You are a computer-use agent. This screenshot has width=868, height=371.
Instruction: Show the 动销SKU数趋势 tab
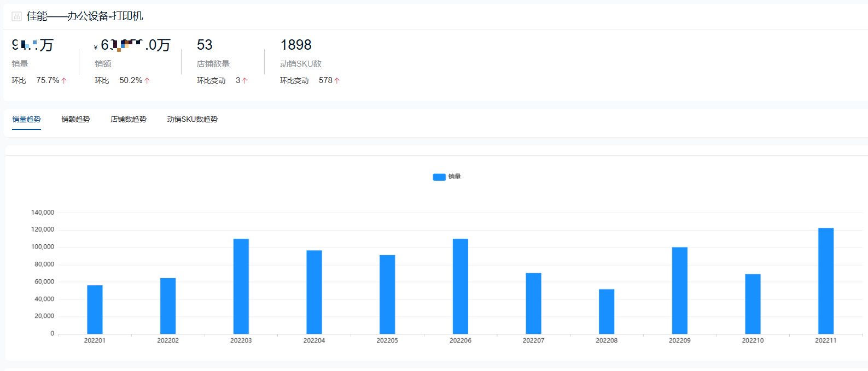(192, 119)
